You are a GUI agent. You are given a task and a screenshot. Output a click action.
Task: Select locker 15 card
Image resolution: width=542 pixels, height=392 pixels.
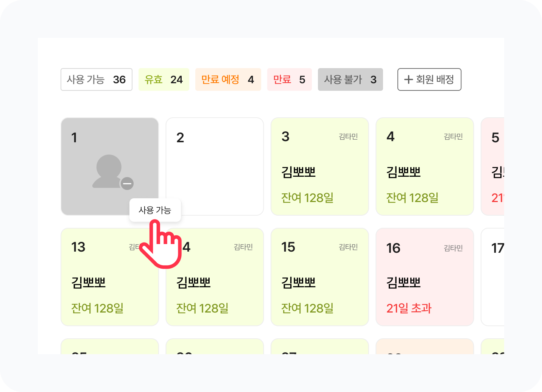(x=319, y=277)
